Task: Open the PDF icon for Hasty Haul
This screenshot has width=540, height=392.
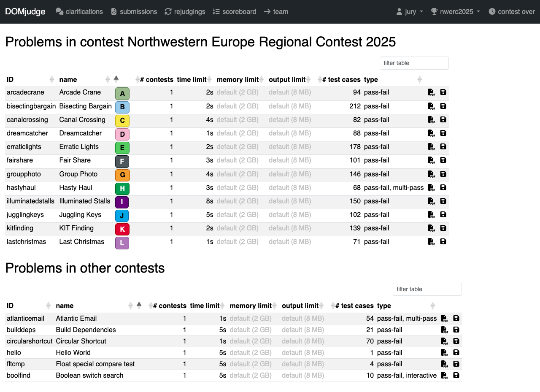Action: point(431,187)
